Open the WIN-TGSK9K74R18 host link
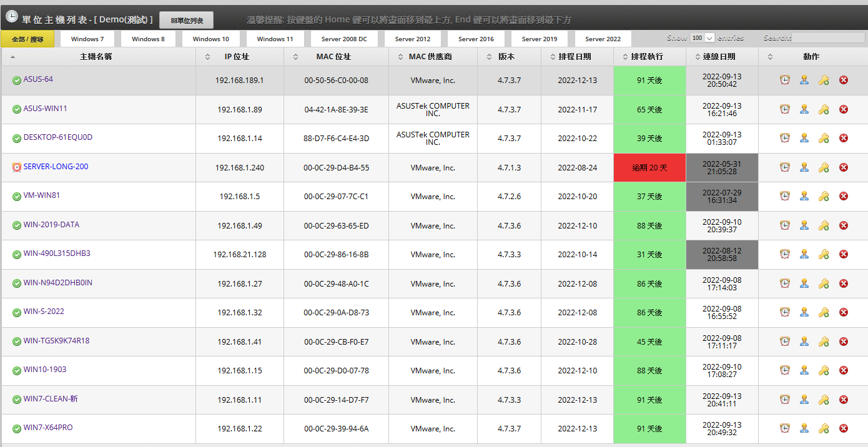The image size is (868, 447). pyautogui.click(x=56, y=341)
